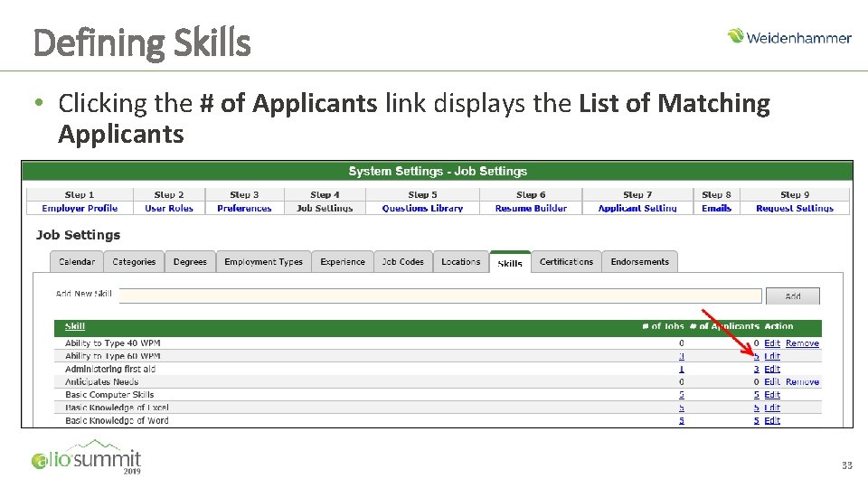Switch to the Degrees tab

[190, 262]
